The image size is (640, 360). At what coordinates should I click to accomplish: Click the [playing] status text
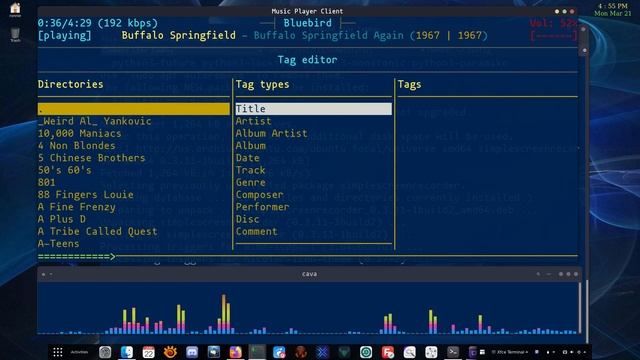click(x=64, y=35)
